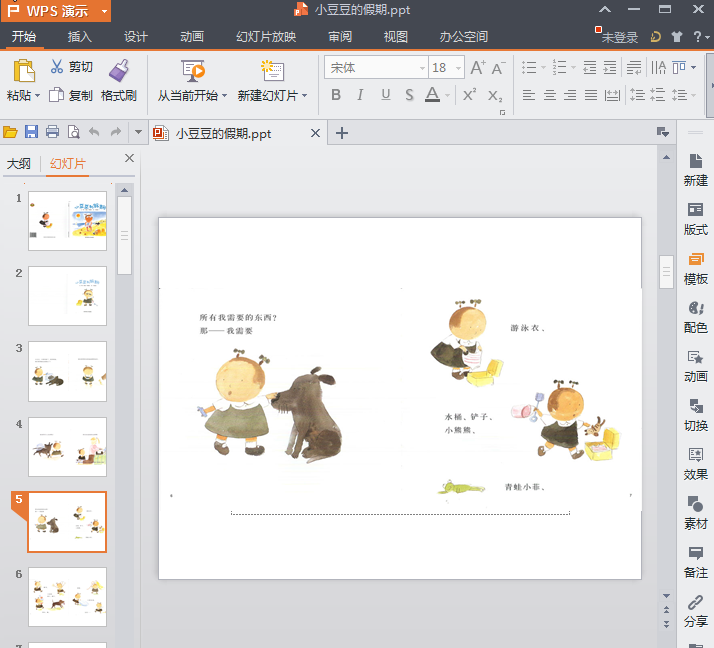Screen dimensions: 714x648
Task: Click the decrease indent icon
Action: 590,67
